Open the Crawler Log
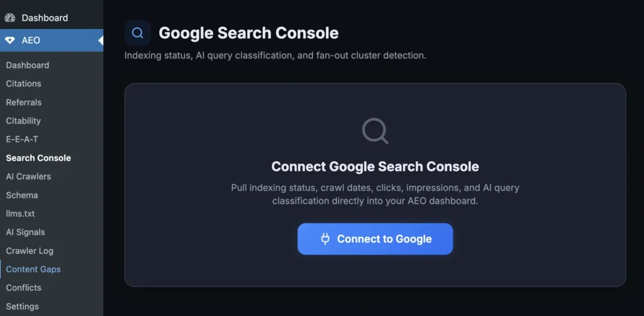The width and height of the screenshot is (644, 316). coord(30,251)
